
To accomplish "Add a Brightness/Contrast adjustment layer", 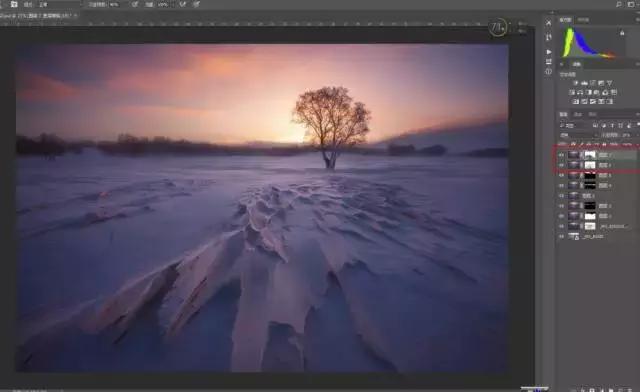I will [x=576, y=83].
